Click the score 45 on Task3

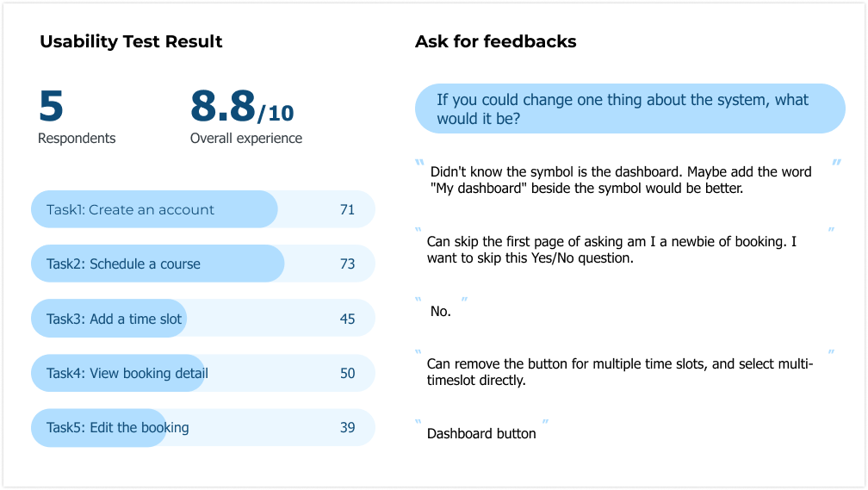click(x=347, y=319)
